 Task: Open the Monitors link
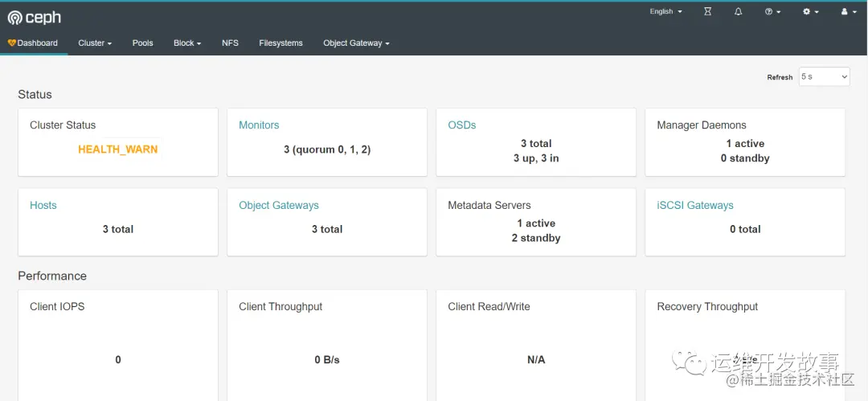pos(259,125)
